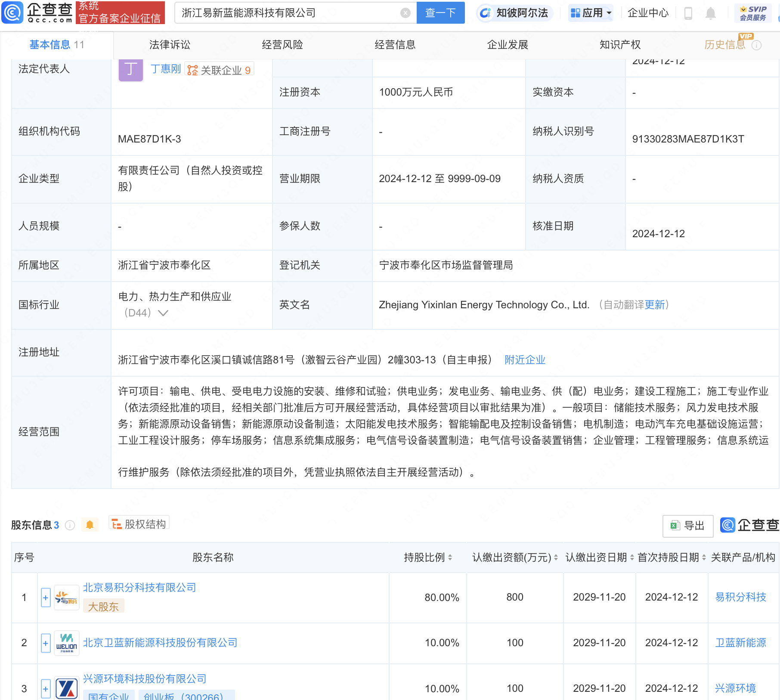Click 导出 export button
780x700 pixels.
coord(688,526)
